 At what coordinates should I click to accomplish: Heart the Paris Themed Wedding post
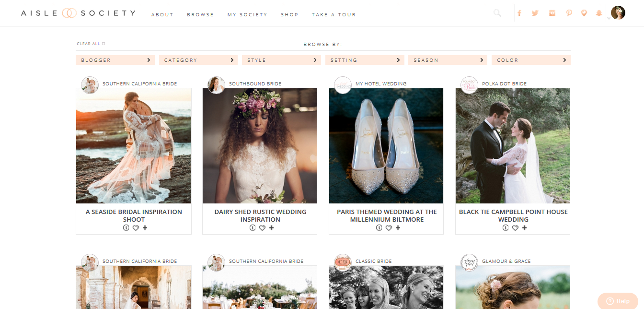pos(389,228)
